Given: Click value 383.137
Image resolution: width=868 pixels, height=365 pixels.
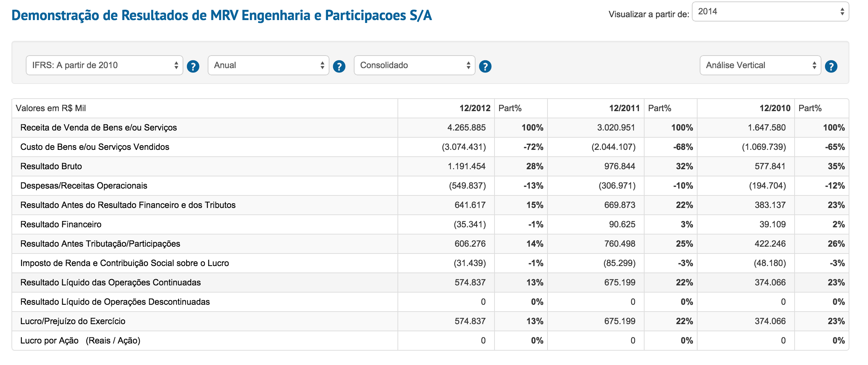Looking at the screenshot, I should click(x=770, y=205).
